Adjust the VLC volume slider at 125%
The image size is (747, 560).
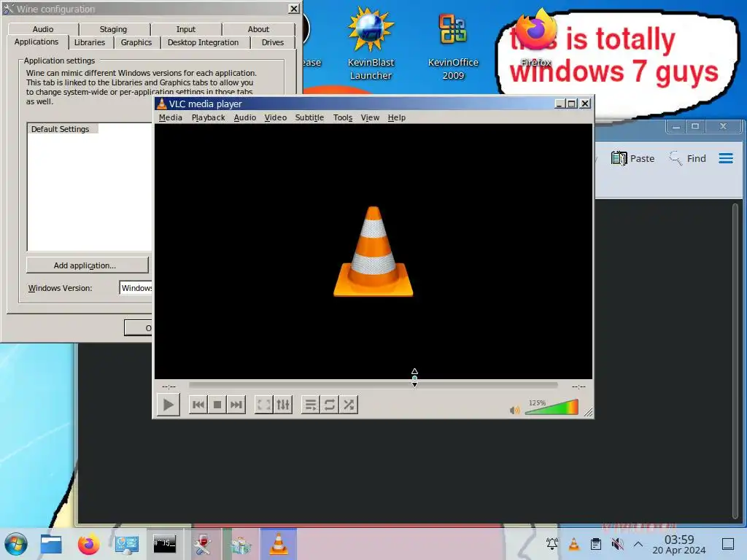pos(551,408)
